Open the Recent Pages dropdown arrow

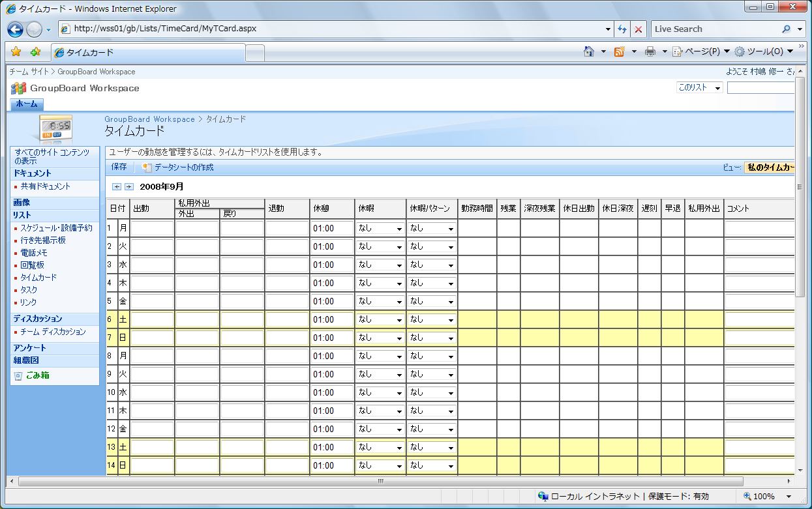[x=48, y=30]
